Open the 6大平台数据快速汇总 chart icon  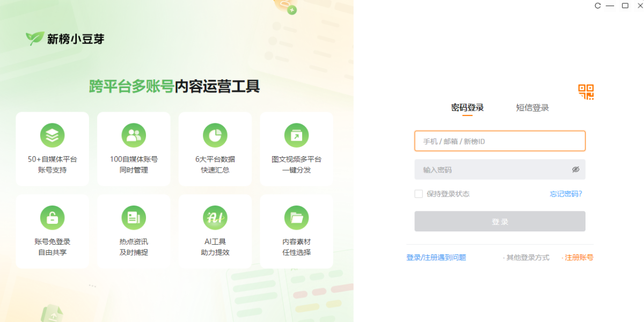coord(215,135)
